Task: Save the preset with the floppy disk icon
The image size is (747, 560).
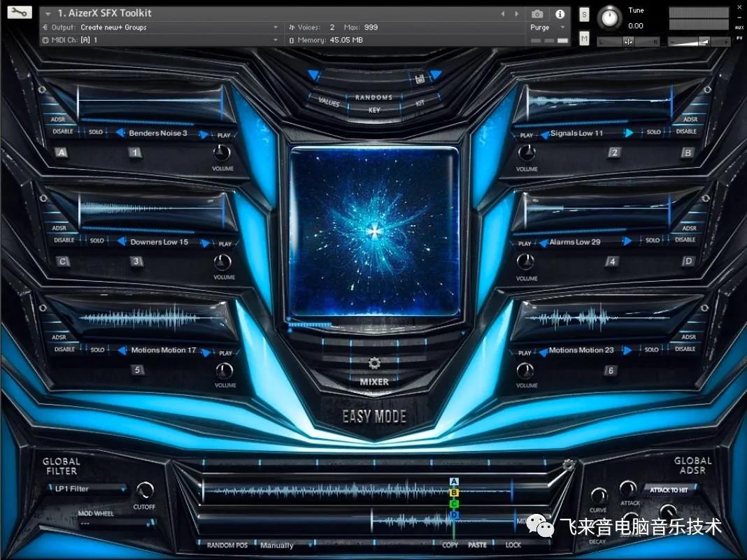Action: [419, 78]
